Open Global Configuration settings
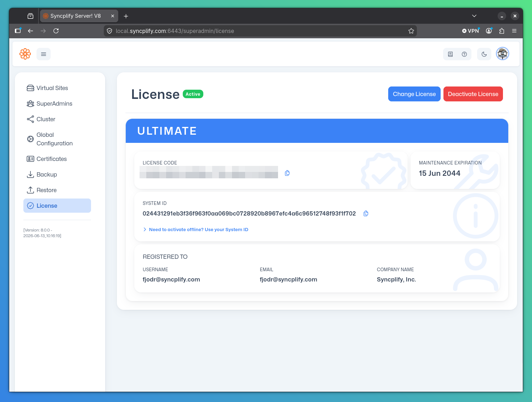The width and height of the screenshot is (532, 402). [x=57, y=139]
